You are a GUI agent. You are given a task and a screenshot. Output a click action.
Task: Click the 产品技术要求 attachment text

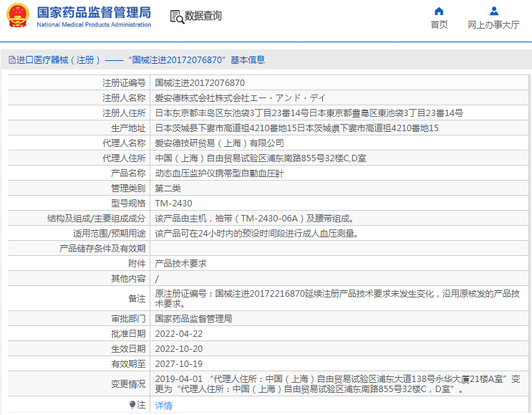180,263
